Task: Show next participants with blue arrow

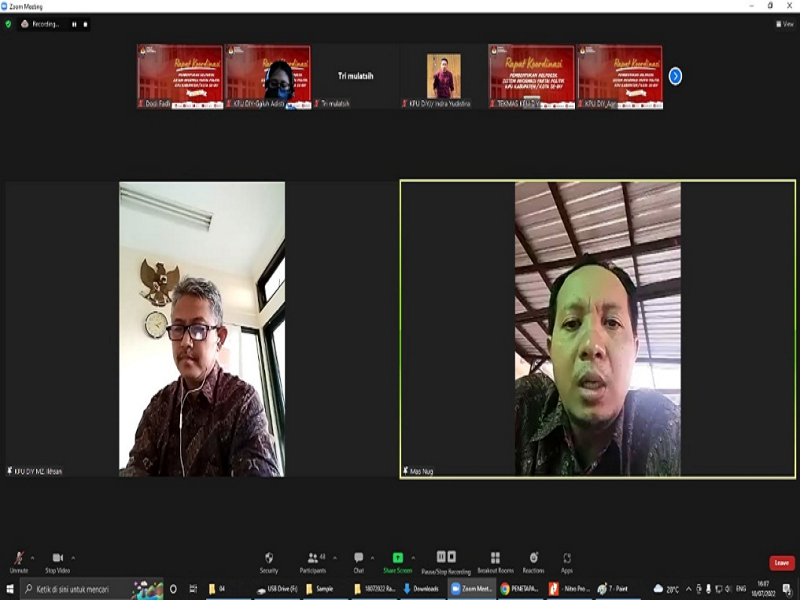Action: [x=675, y=76]
